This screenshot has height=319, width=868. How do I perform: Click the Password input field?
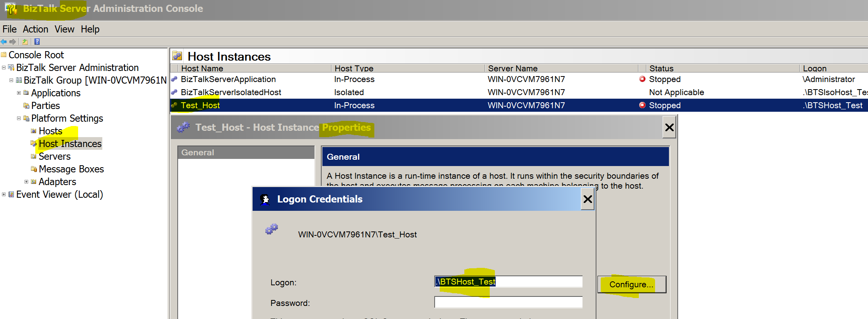pyautogui.click(x=508, y=302)
